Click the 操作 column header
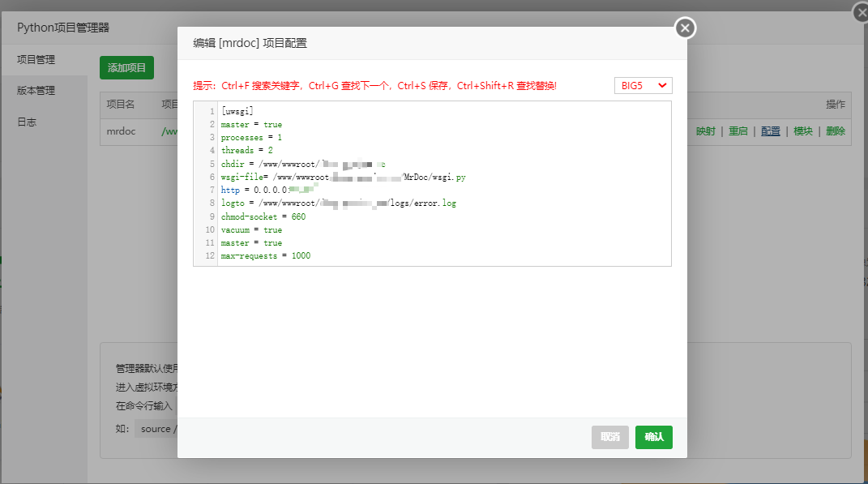 coord(836,104)
